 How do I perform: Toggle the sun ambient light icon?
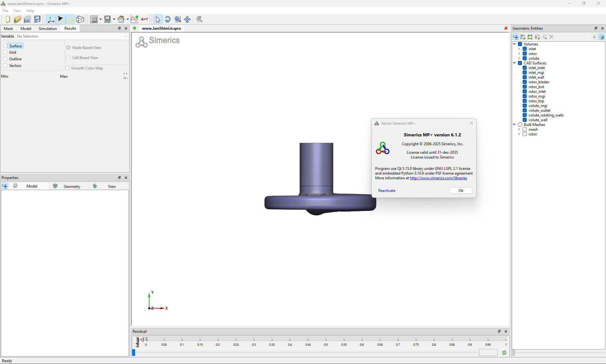(70, 19)
